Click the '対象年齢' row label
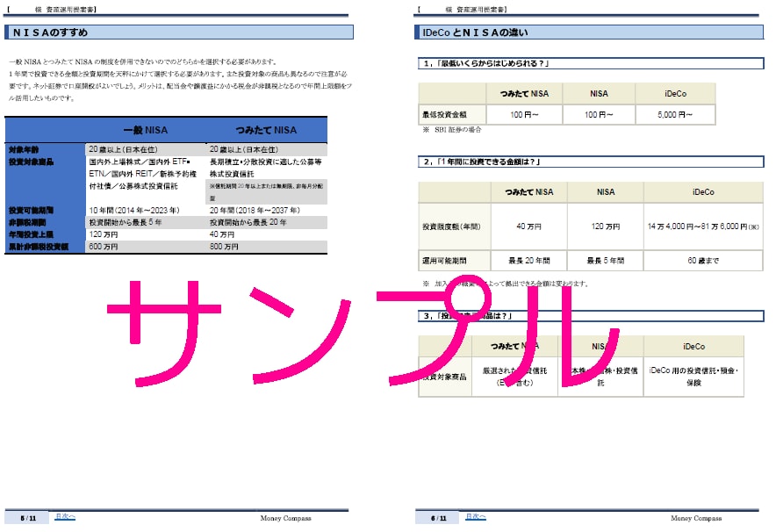The image size is (776, 532). pos(24,149)
